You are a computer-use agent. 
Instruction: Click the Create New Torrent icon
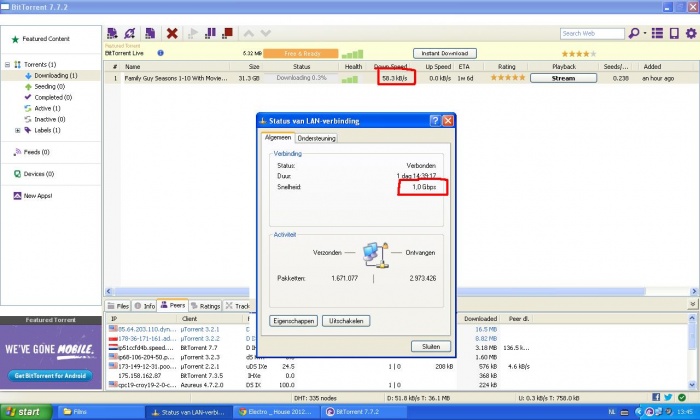point(150,33)
